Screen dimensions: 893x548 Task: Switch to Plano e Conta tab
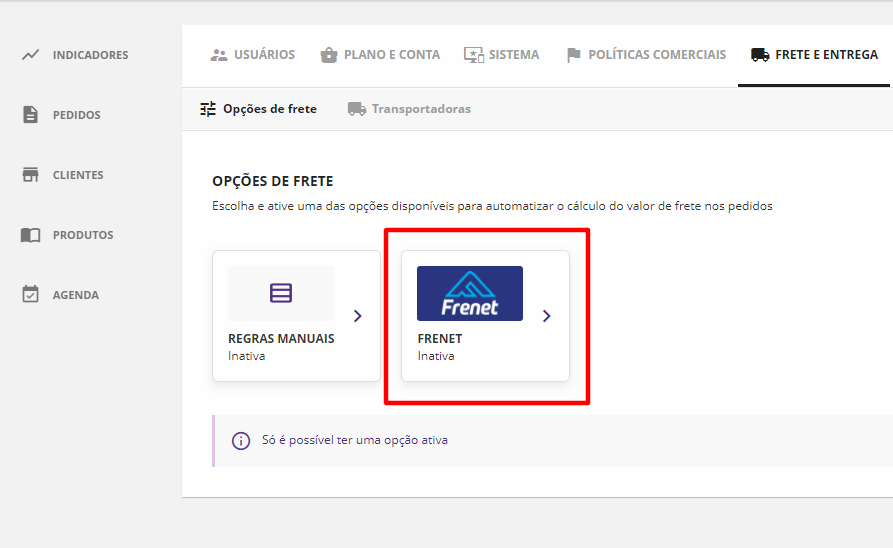(x=380, y=55)
